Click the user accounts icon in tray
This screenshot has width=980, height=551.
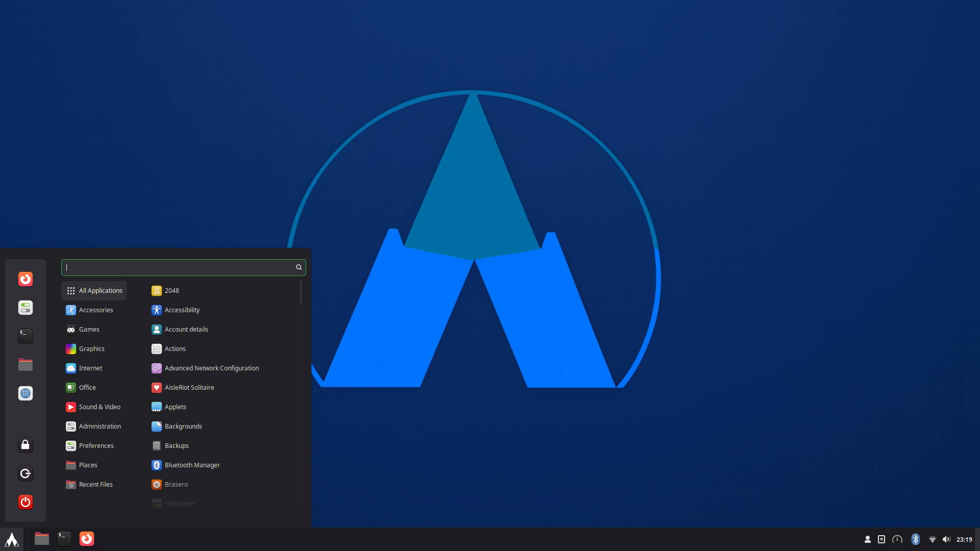pyautogui.click(x=868, y=539)
